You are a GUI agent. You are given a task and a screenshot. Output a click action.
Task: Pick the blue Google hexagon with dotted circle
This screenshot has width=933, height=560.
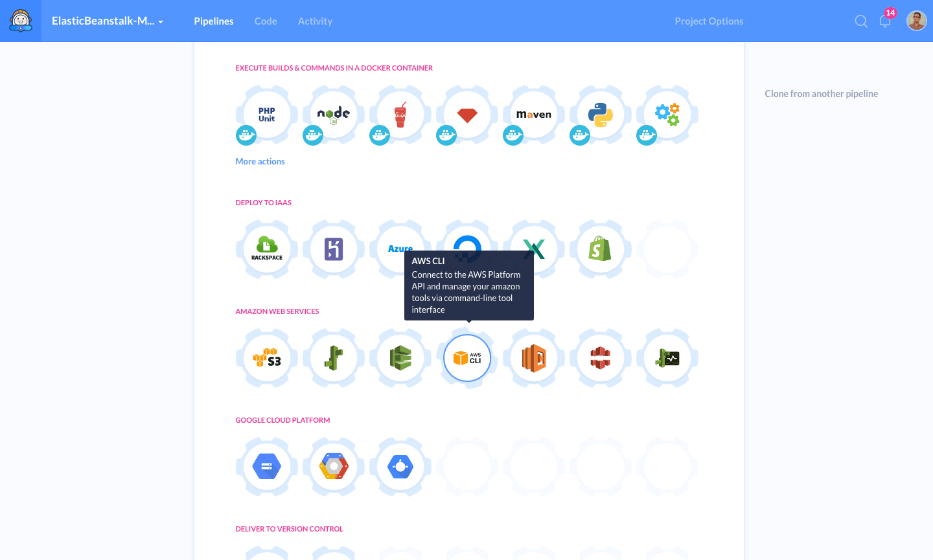[400, 467]
